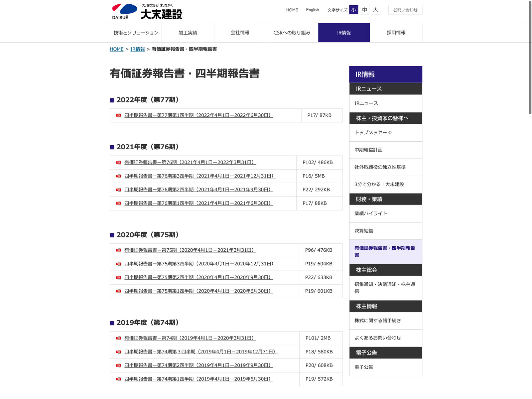Click PDF icon for 74th term securities report
The image size is (532, 399).
(x=118, y=338)
